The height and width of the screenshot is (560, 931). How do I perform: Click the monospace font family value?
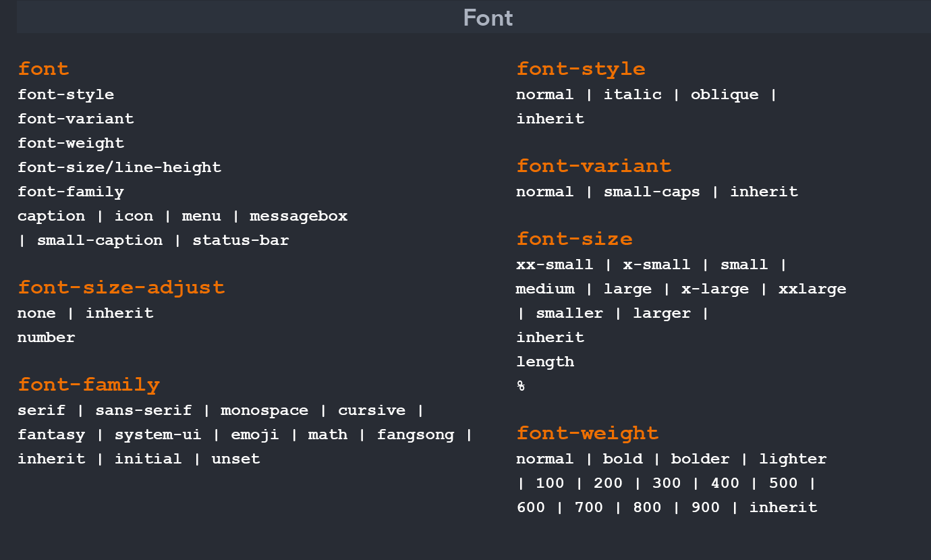pyautogui.click(x=264, y=410)
